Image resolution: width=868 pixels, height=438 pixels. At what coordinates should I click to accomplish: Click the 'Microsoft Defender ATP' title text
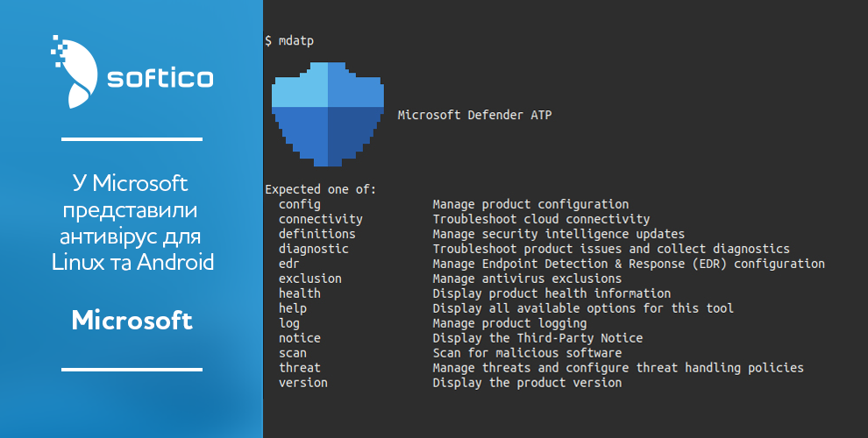474,115
